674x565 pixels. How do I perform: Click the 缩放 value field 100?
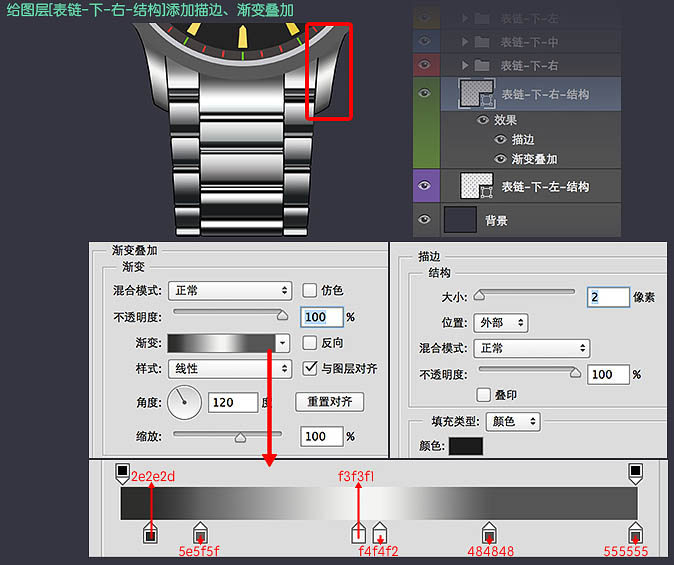(x=322, y=436)
